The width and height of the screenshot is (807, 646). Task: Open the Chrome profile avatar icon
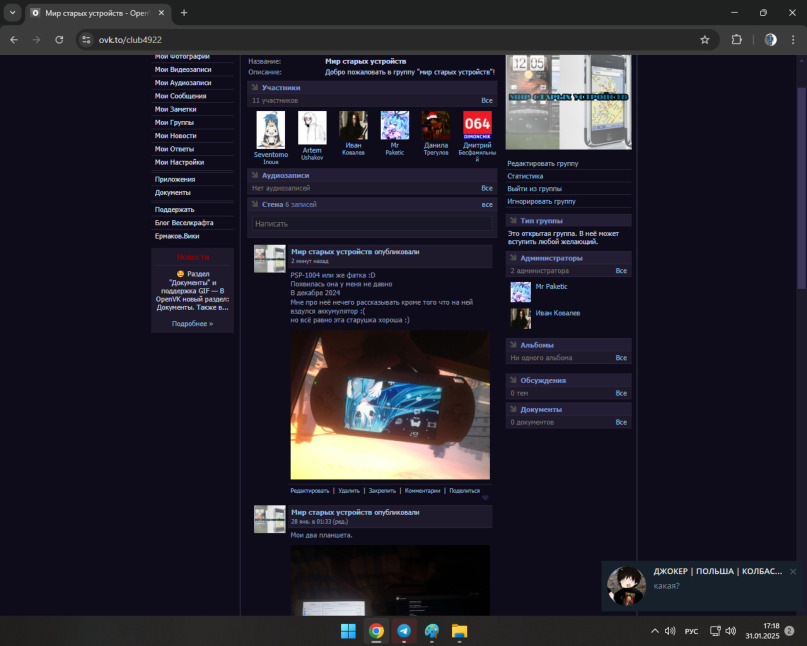point(770,39)
